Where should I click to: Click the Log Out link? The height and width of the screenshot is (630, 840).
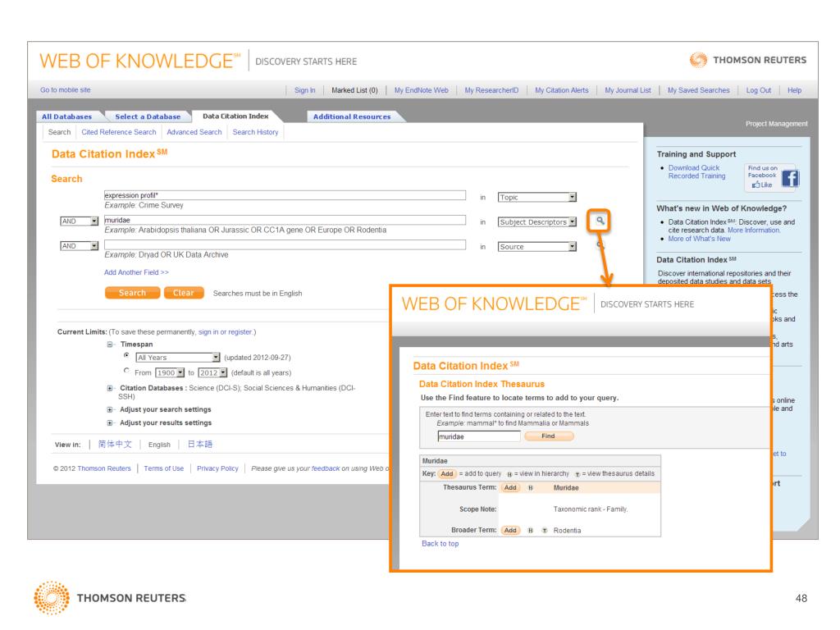click(x=759, y=90)
